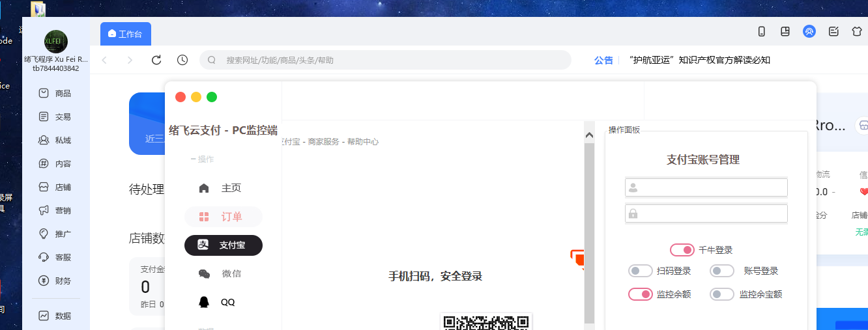
Task: Open the 营销 section in Qianniu sidebar
Action: (x=55, y=210)
